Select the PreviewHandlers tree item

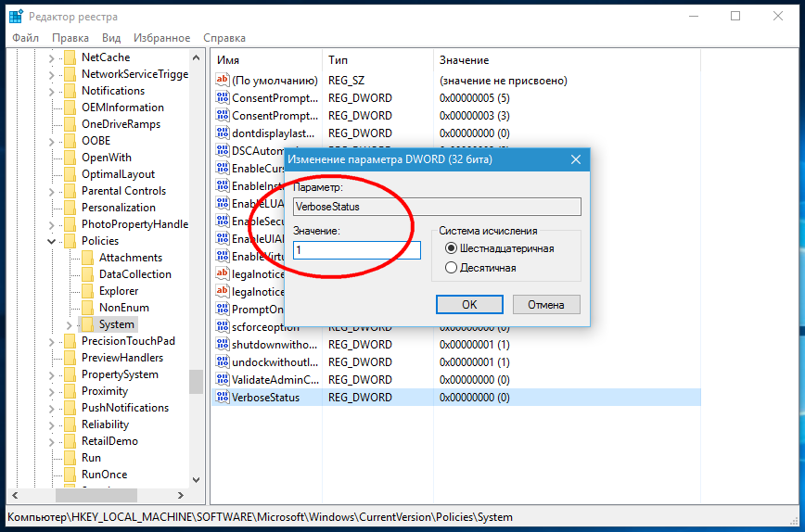tap(122, 358)
